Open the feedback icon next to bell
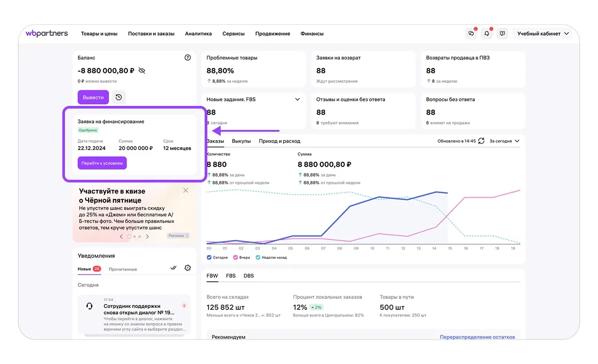This screenshot has height=364, width=598. (x=502, y=34)
